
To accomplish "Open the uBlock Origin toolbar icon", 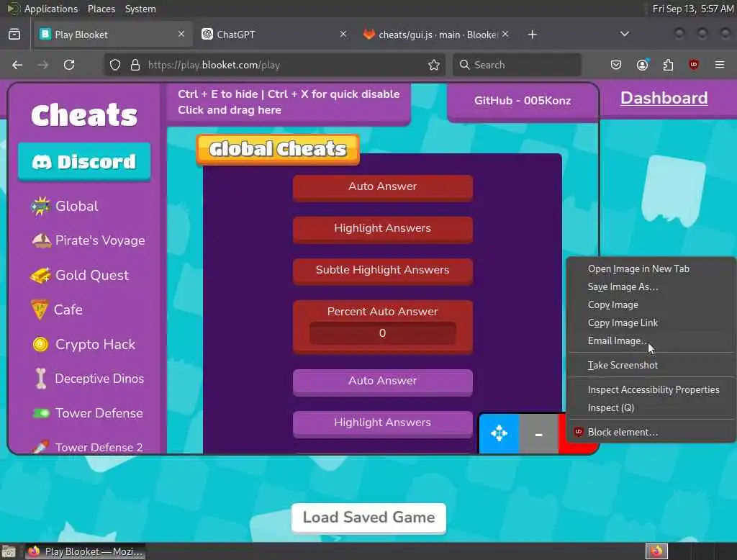I will (694, 65).
